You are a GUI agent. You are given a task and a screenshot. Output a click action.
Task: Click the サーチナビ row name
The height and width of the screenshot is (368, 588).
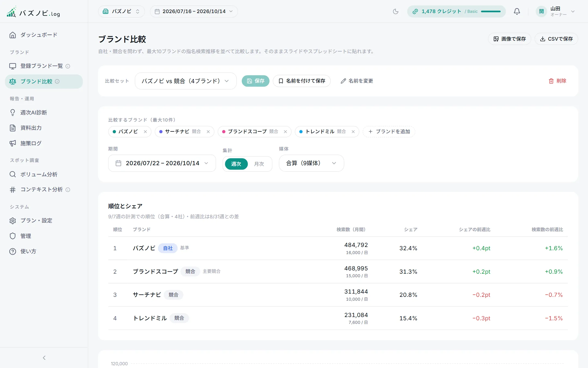tap(147, 295)
